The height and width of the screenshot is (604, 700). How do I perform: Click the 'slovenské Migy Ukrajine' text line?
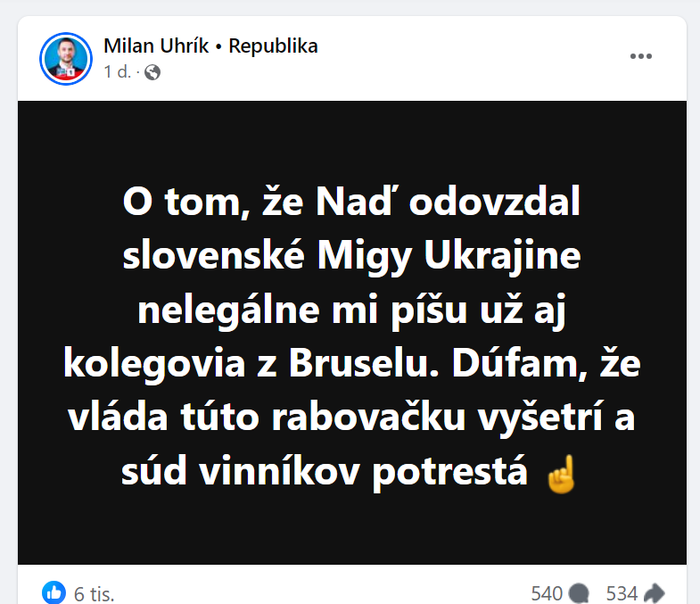tap(352, 257)
